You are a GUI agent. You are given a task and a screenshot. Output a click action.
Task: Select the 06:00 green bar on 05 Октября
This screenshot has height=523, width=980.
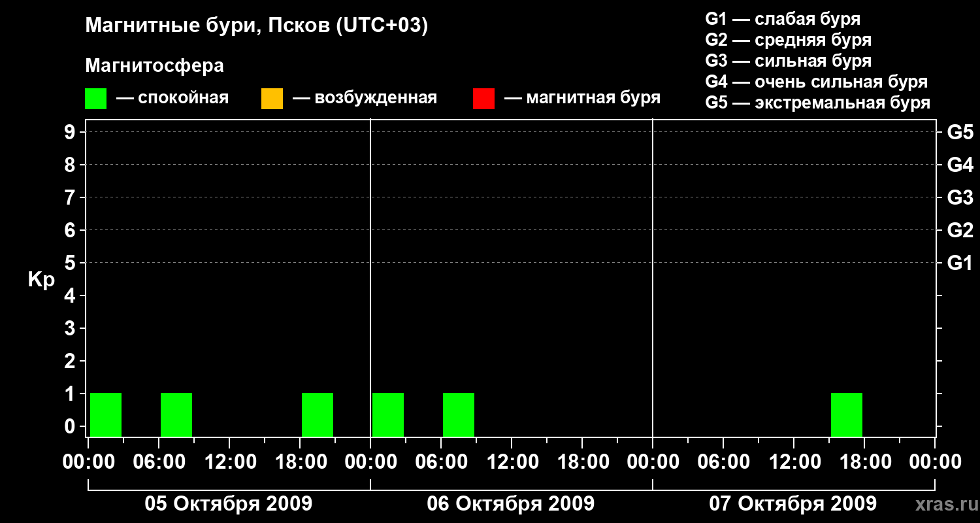[x=176, y=414]
